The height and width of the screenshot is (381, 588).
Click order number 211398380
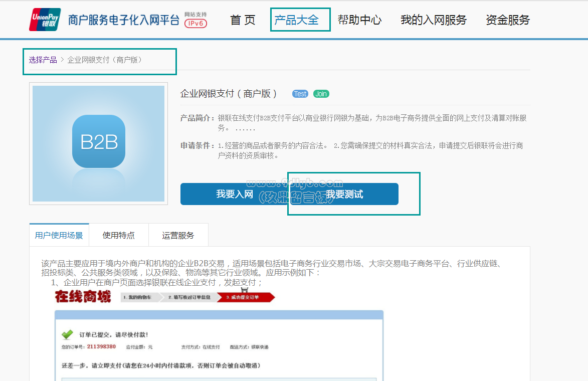pyautogui.click(x=101, y=346)
